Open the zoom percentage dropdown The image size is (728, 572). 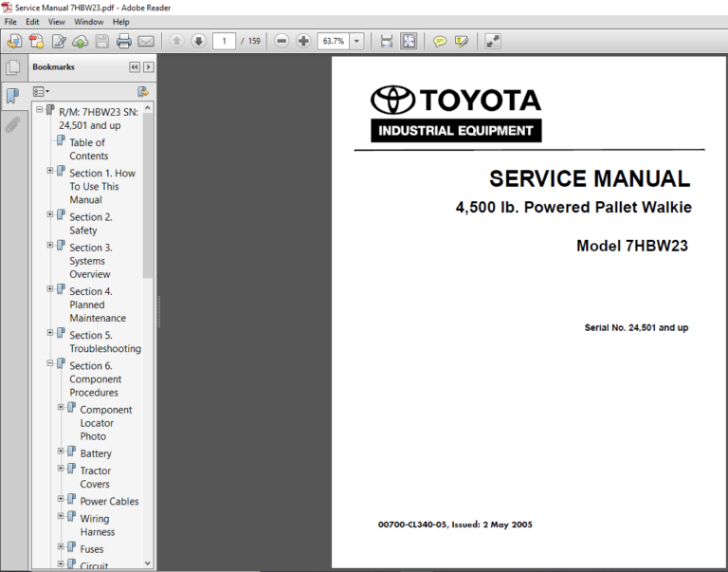pyautogui.click(x=356, y=41)
